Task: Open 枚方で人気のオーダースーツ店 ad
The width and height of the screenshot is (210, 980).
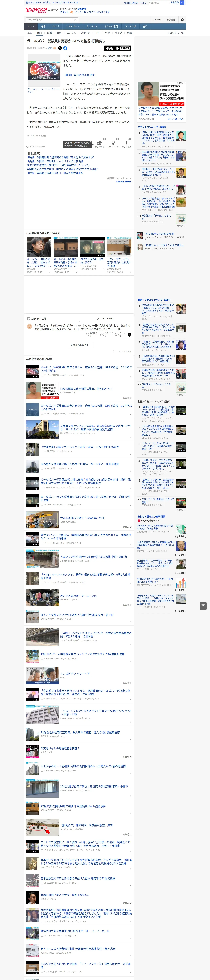Action: pos(78,596)
